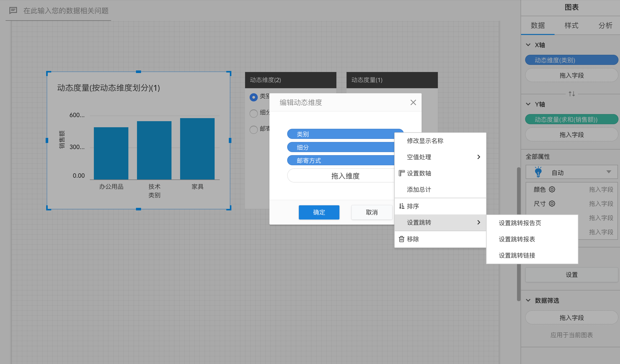Click the question input field at top

coord(66,11)
